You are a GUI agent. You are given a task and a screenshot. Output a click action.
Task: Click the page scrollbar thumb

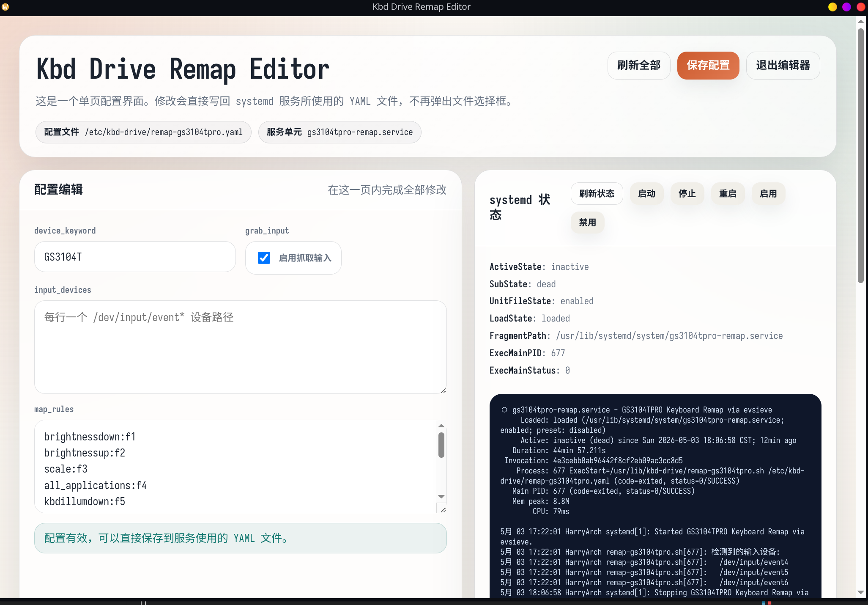861,155
